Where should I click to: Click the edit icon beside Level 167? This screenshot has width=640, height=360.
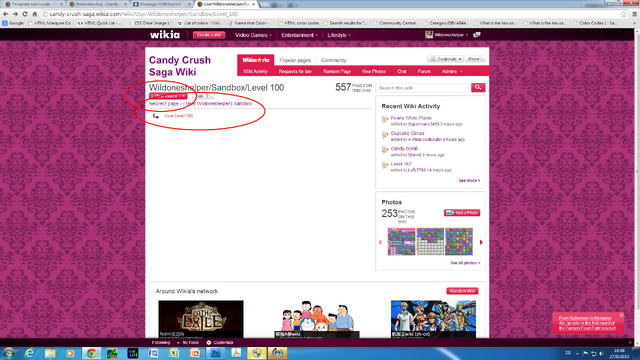pyautogui.click(x=384, y=165)
